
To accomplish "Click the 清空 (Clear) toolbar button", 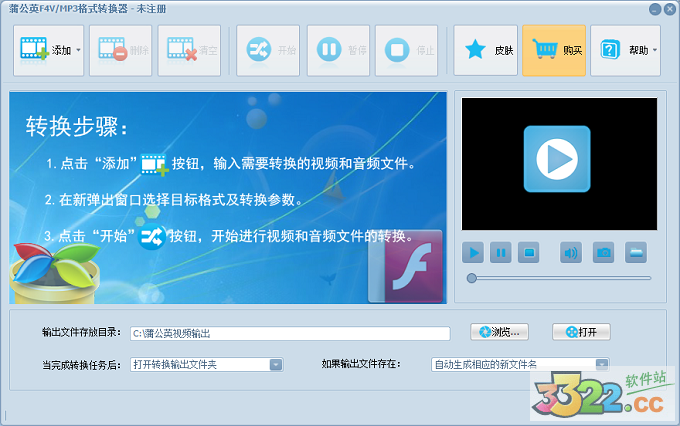I will click(x=189, y=50).
